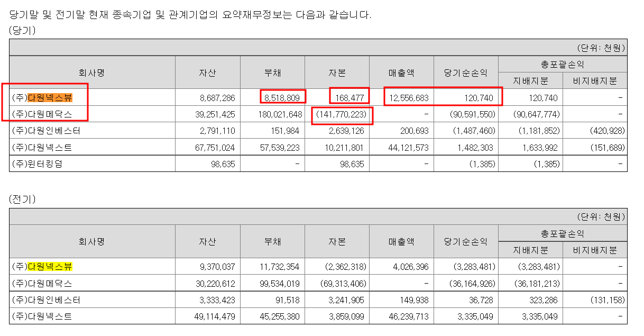The image size is (644, 336).
Task: Click asset value 39,251,425
Action: [x=215, y=114]
